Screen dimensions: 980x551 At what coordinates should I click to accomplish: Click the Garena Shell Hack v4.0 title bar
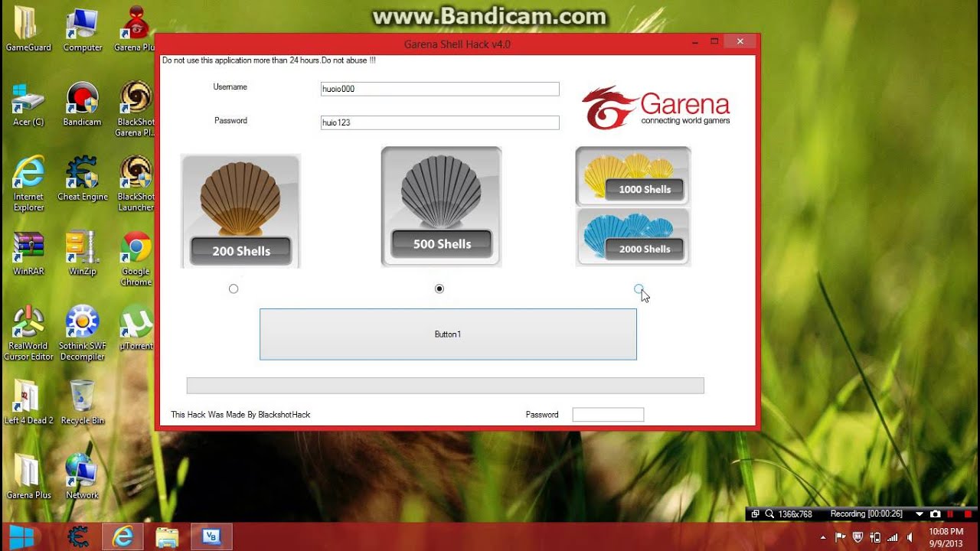pyautogui.click(x=457, y=44)
